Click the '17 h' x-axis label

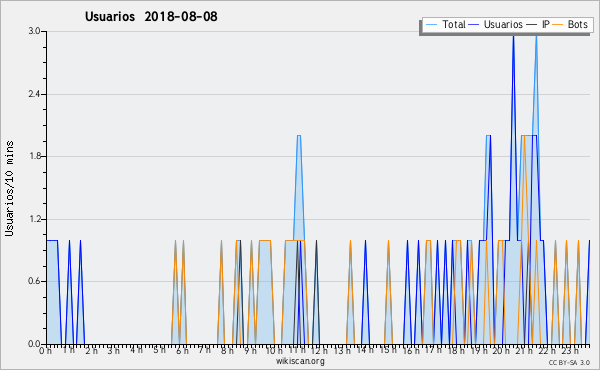(x=433, y=350)
